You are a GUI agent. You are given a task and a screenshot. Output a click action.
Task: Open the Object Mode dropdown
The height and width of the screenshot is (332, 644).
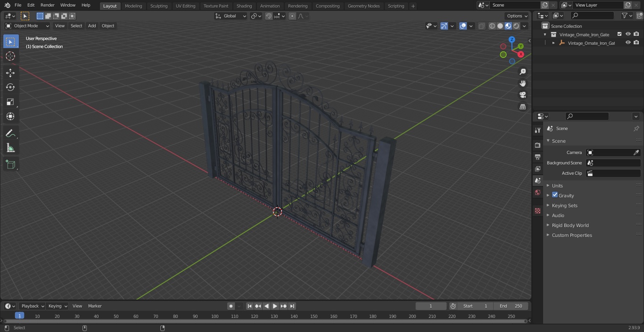click(27, 26)
